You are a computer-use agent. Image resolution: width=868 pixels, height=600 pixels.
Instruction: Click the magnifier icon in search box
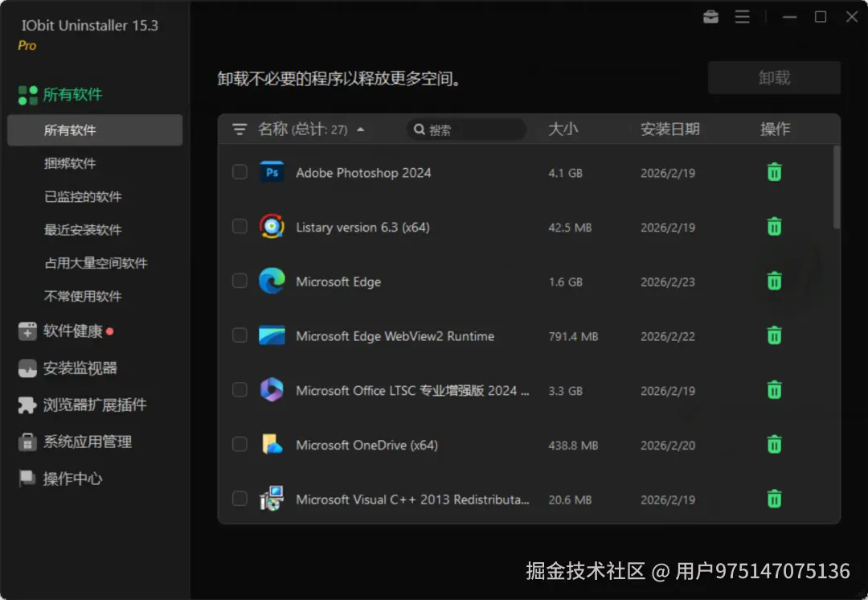[x=420, y=129]
